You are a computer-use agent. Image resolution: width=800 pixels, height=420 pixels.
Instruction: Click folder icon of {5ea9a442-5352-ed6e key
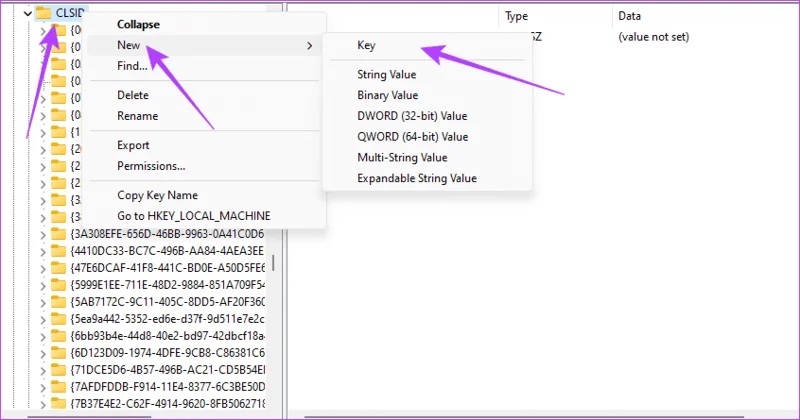59,319
